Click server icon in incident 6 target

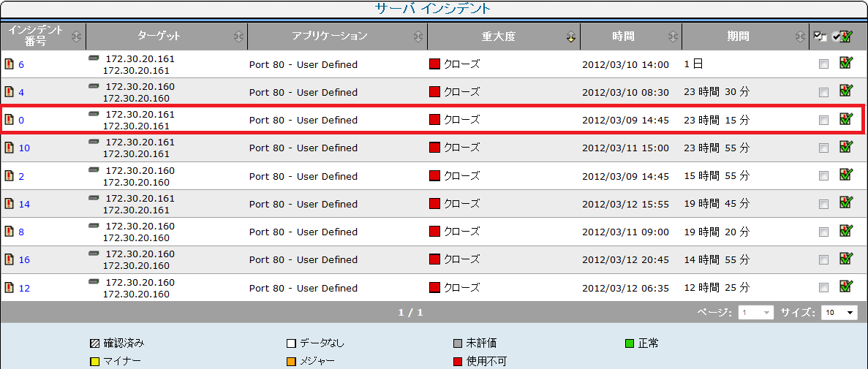(x=94, y=58)
